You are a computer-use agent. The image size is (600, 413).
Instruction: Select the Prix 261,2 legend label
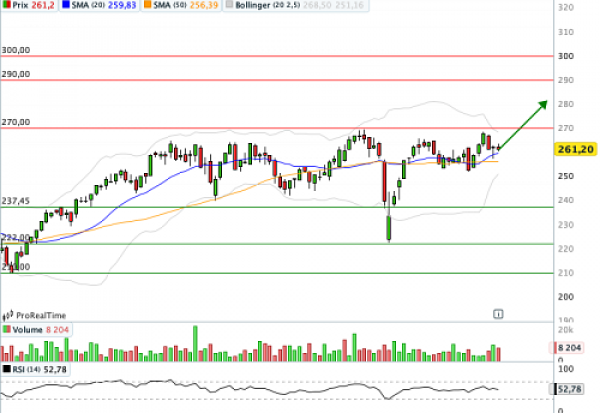pos(36,6)
